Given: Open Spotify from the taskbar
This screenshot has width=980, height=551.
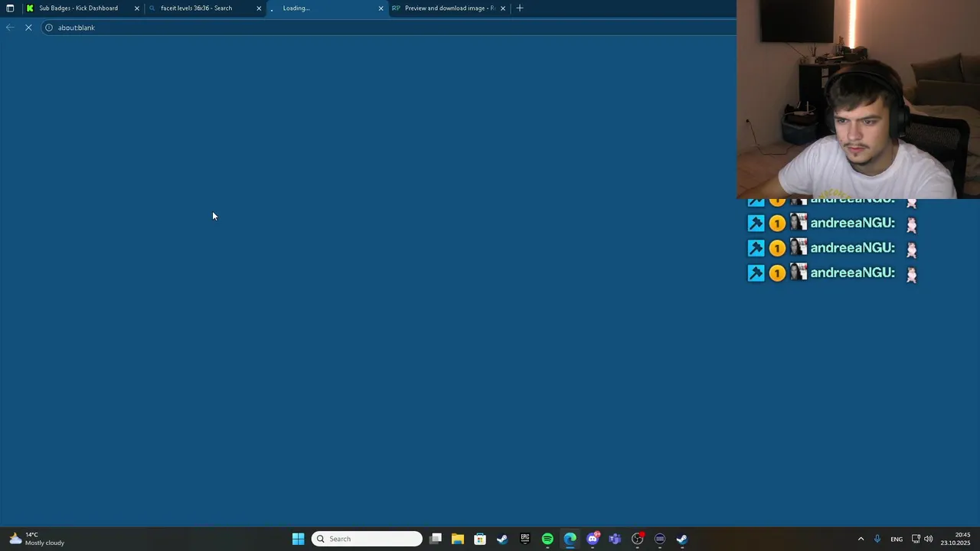Looking at the screenshot, I should (547, 539).
